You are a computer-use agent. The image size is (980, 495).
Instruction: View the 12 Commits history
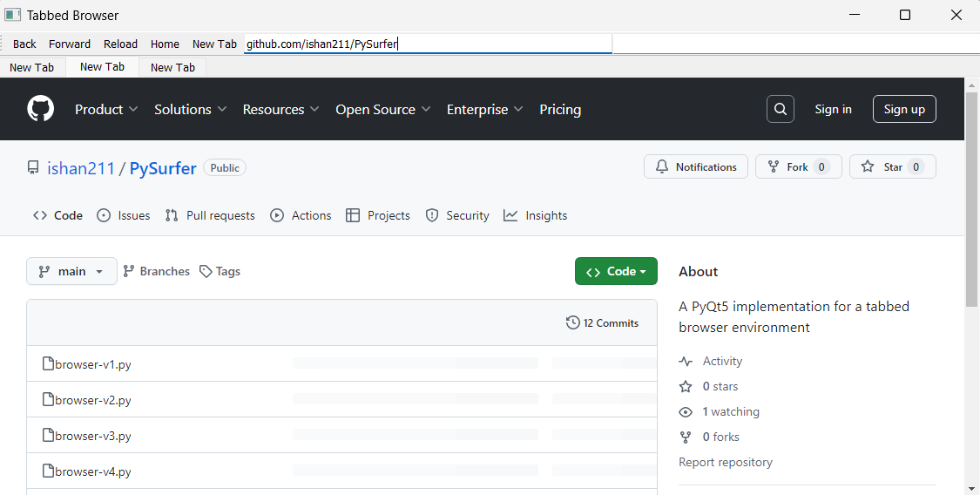603,323
